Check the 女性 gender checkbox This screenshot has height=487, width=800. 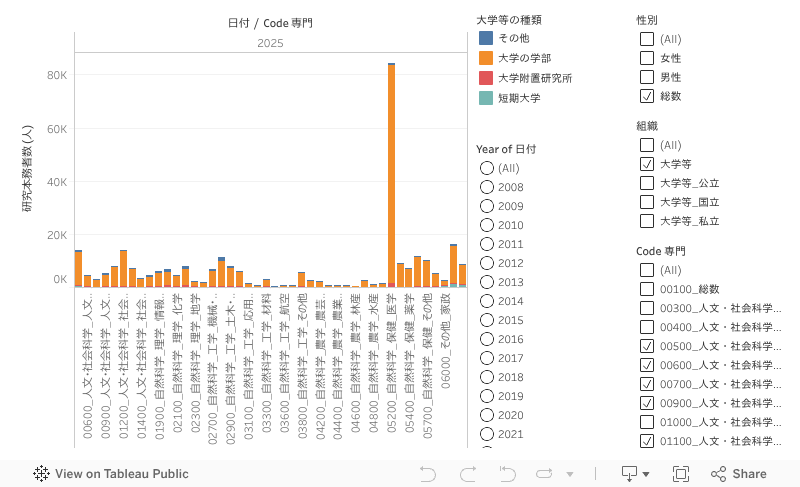pyautogui.click(x=646, y=58)
